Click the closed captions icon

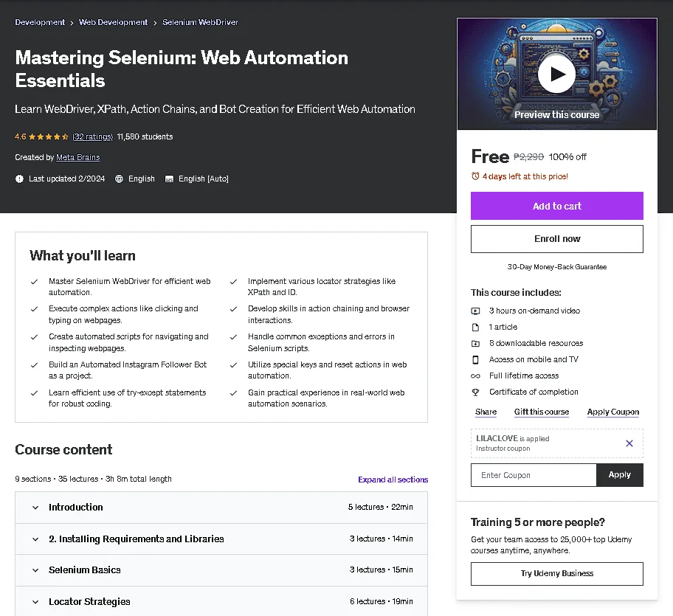tap(169, 179)
